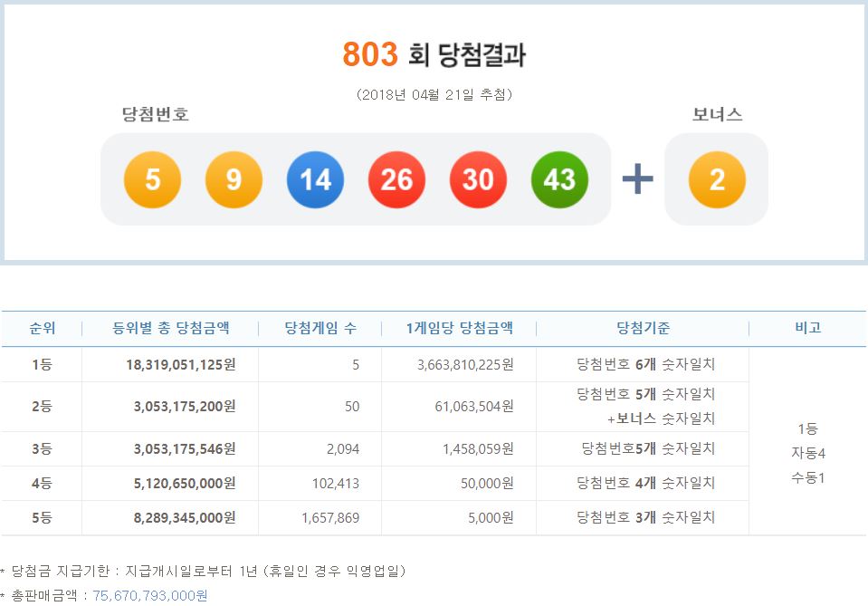Click the 순위 column header
This screenshot has height=606, width=868.
tap(42, 328)
